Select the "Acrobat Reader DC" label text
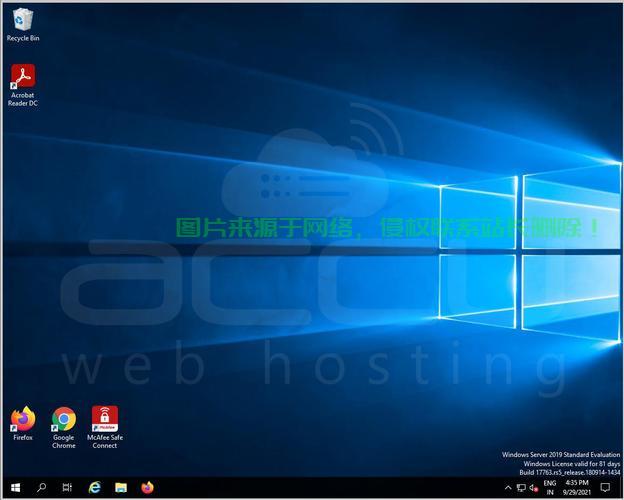The image size is (624, 500). 23,99
